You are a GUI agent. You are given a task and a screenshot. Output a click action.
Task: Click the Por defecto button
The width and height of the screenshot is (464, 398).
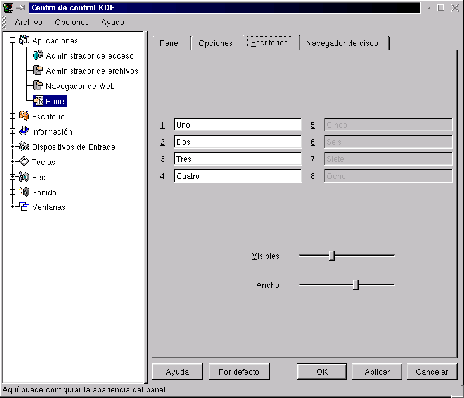tap(239, 372)
